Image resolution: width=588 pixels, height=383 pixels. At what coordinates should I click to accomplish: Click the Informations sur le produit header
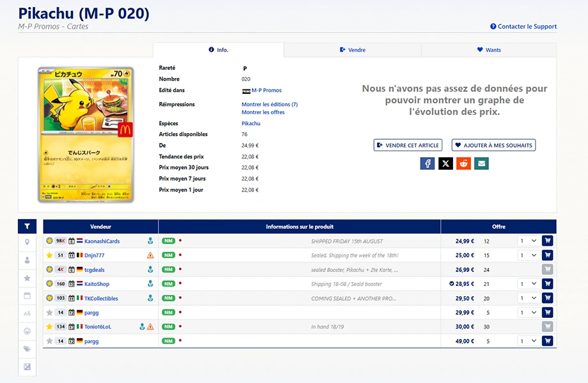tap(300, 227)
